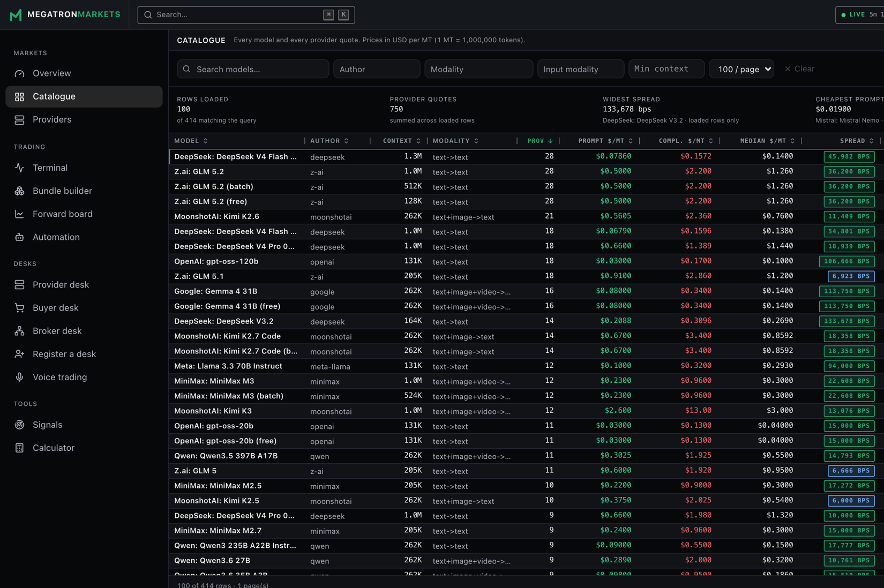Open the Providers page
This screenshot has width=884, height=588.
84,119
